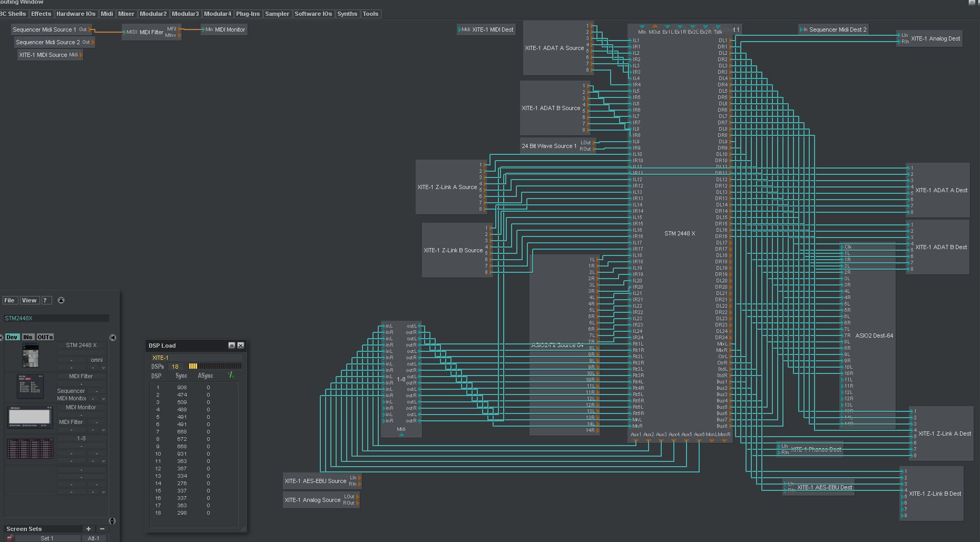Click the Sync value 908 for DSP 1
980x542 pixels.
[x=182, y=387]
